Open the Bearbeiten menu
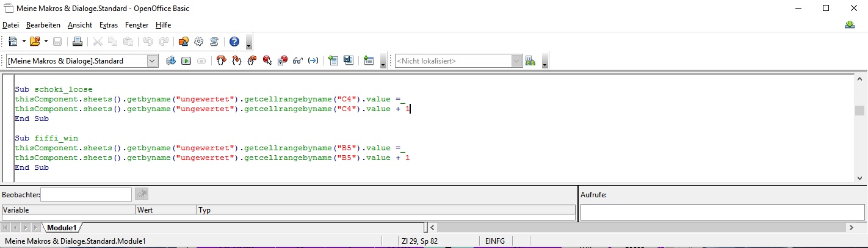The height and width of the screenshot is (248, 868). [x=43, y=25]
